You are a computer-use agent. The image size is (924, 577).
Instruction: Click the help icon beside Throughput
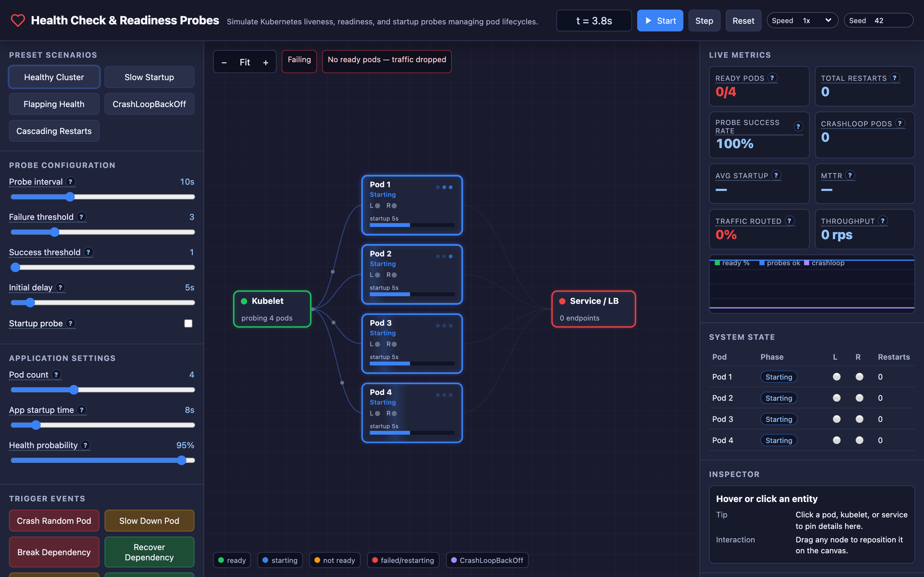pyautogui.click(x=883, y=221)
